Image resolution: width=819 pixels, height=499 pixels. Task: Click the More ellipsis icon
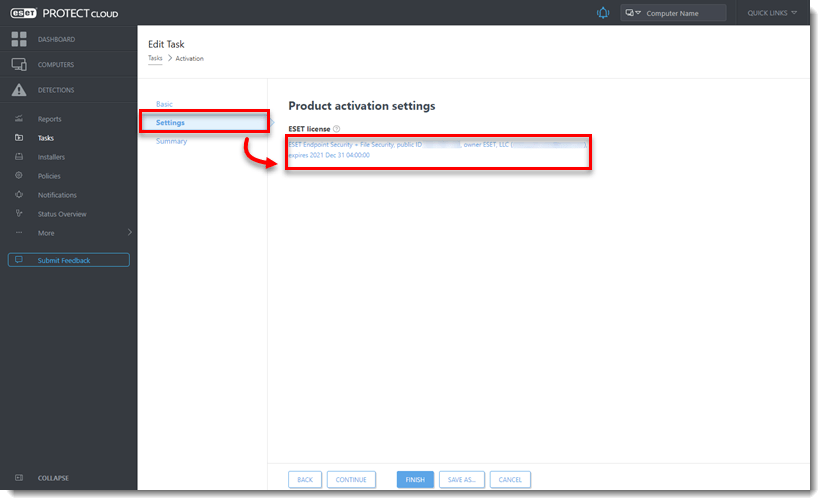(x=19, y=233)
